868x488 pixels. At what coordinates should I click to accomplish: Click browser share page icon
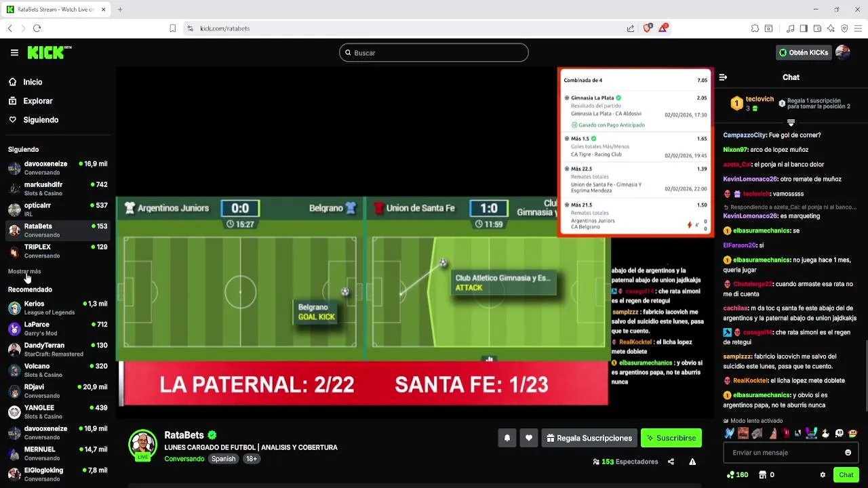pyautogui.click(x=631, y=28)
